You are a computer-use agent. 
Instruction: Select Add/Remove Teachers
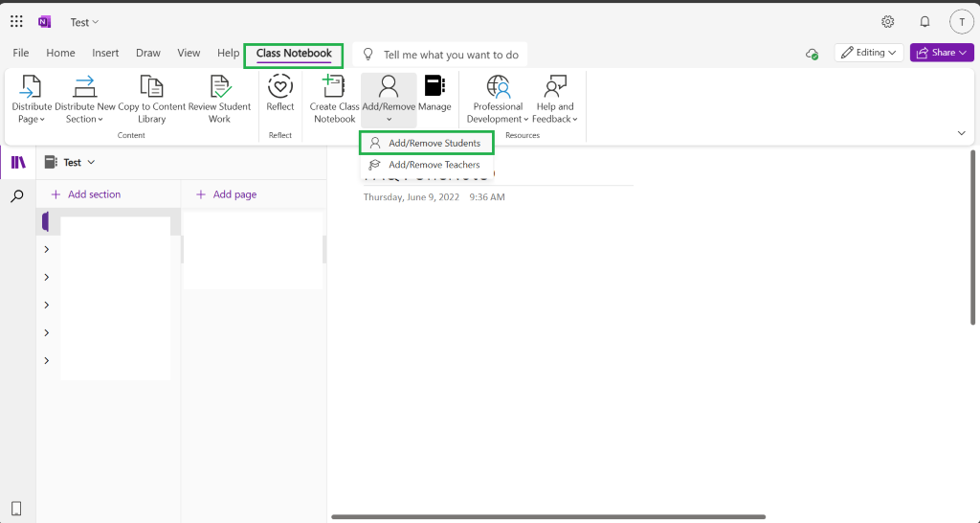[x=427, y=165]
